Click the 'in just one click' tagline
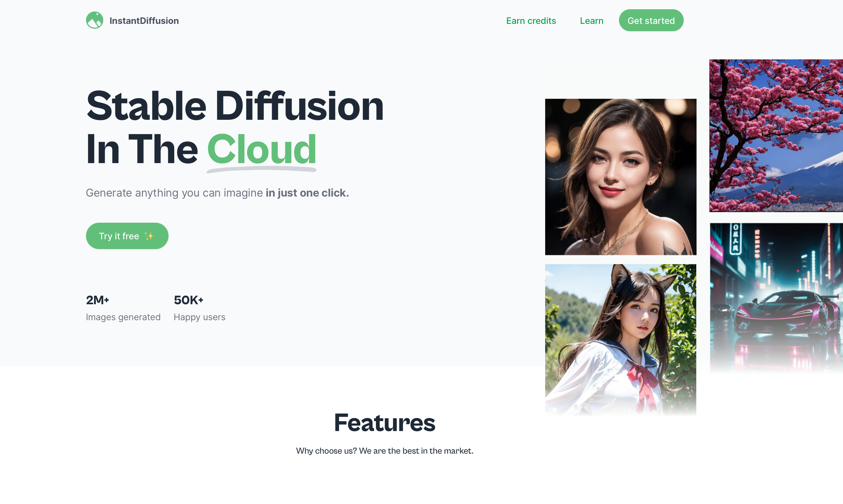Viewport: 843px width, 504px height. pyautogui.click(x=307, y=193)
